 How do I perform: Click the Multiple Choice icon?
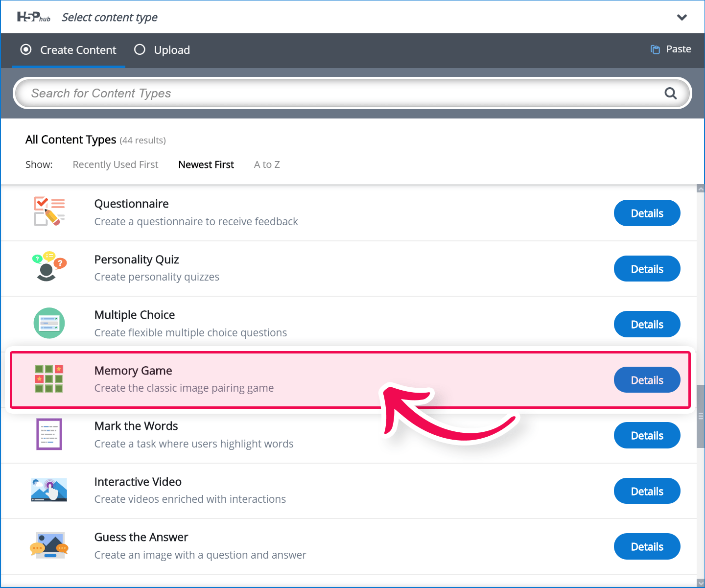tap(49, 323)
